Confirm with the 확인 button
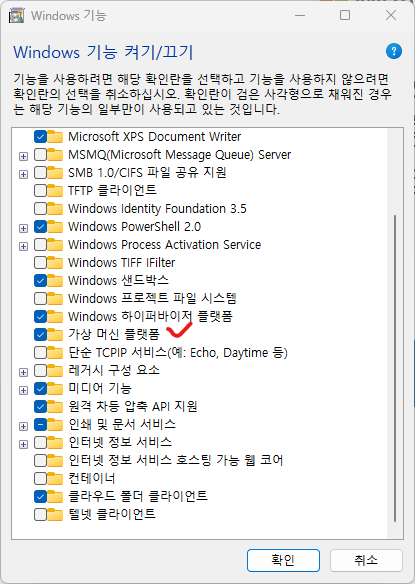The height and width of the screenshot is (584, 415). [283, 560]
